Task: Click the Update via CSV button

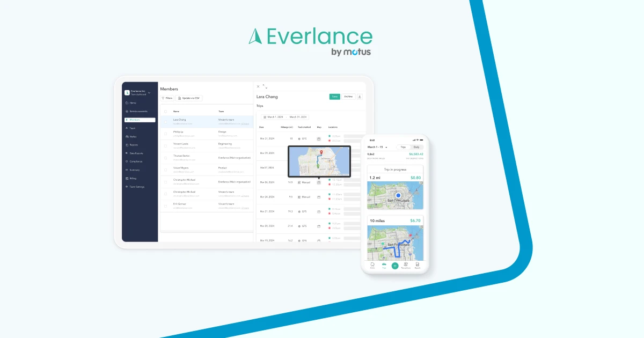Action: click(189, 98)
